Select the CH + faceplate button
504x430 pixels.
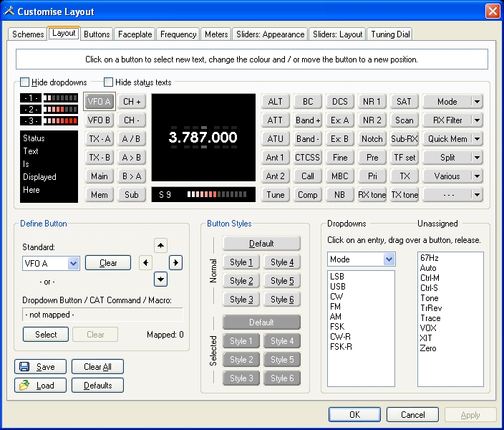pos(132,102)
